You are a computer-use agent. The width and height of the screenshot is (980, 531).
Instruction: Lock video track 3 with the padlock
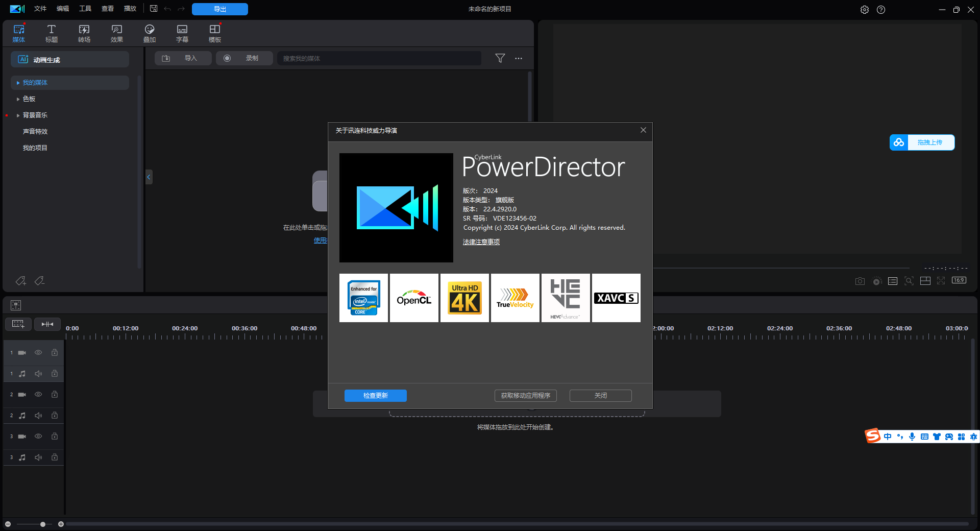coord(54,437)
